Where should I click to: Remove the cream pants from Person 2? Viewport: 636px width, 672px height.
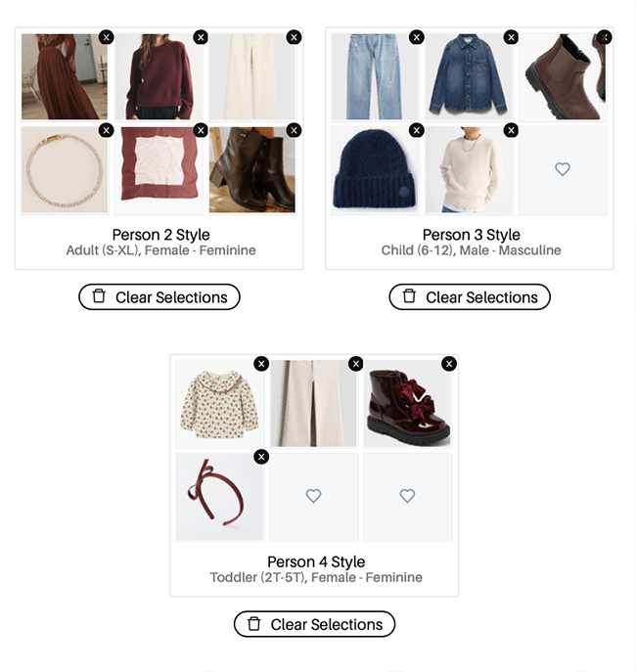point(294,37)
